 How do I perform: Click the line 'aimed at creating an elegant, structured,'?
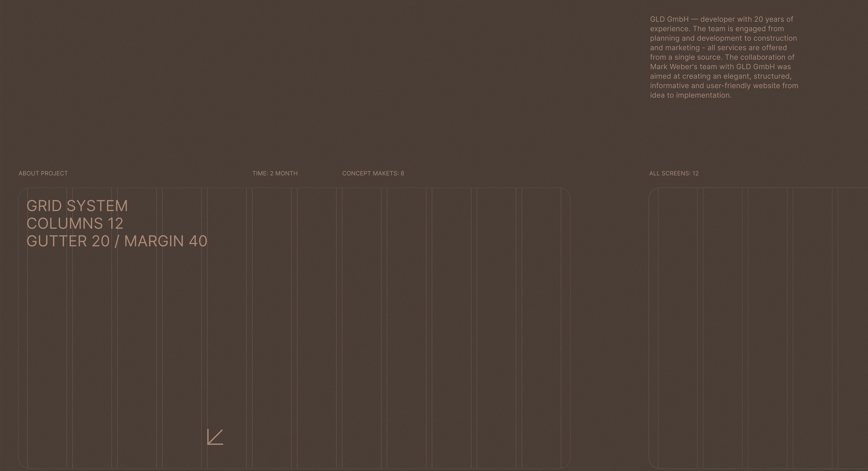coord(720,76)
